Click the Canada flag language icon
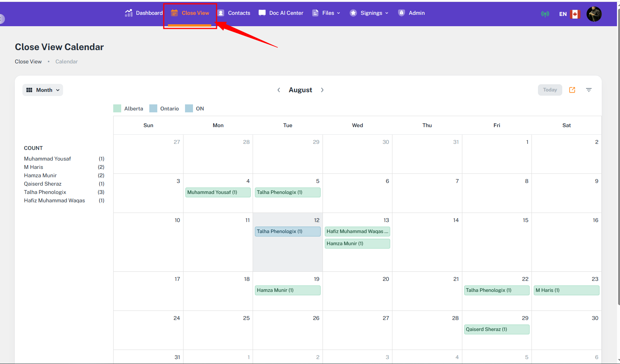The image size is (620, 364). click(575, 14)
